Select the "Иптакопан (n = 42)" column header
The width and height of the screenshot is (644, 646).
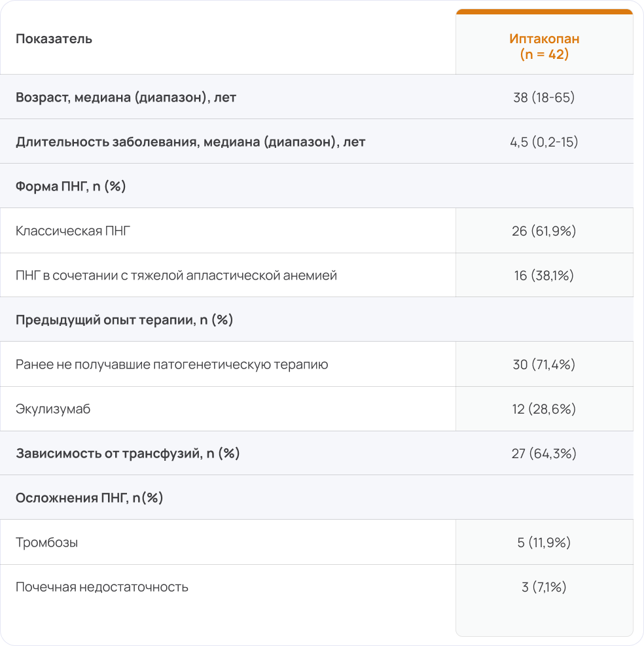click(x=544, y=46)
